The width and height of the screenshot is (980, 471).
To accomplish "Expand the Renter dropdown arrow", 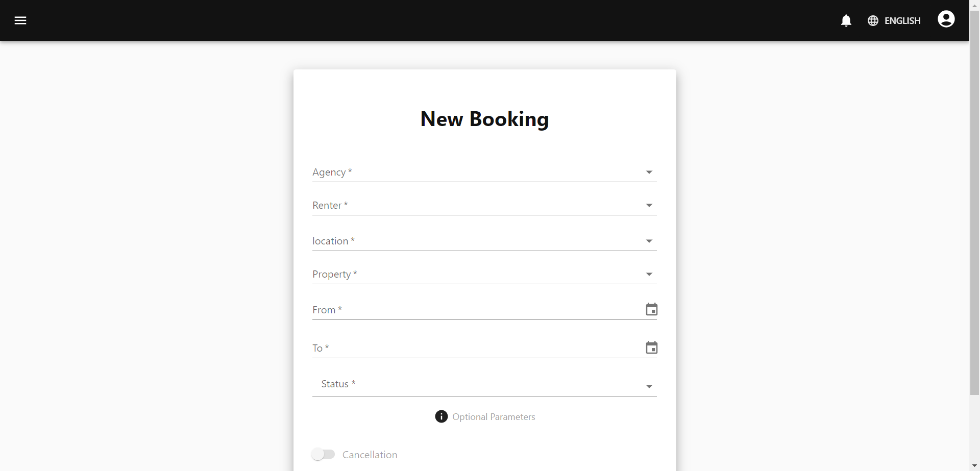I will tap(649, 205).
